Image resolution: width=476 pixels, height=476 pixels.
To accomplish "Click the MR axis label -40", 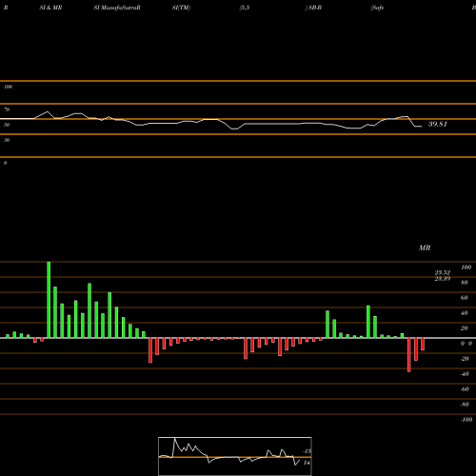I will click(465, 374).
